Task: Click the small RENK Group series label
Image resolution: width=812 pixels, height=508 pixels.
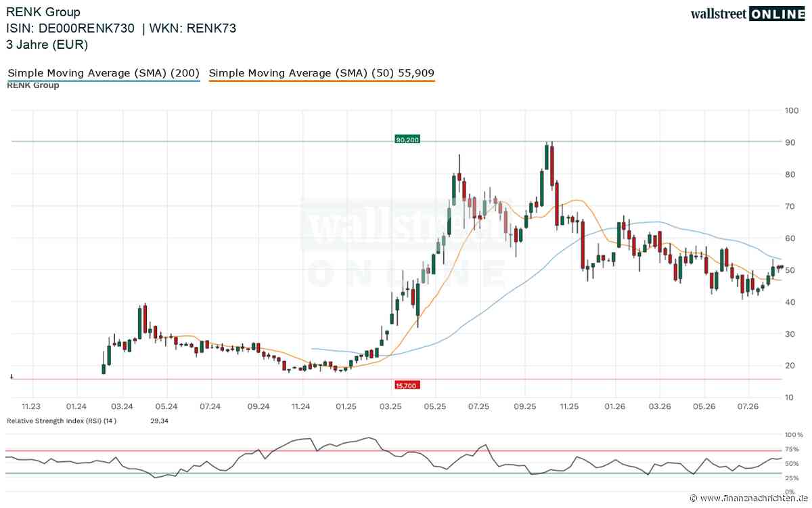Action: pyautogui.click(x=33, y=85)
